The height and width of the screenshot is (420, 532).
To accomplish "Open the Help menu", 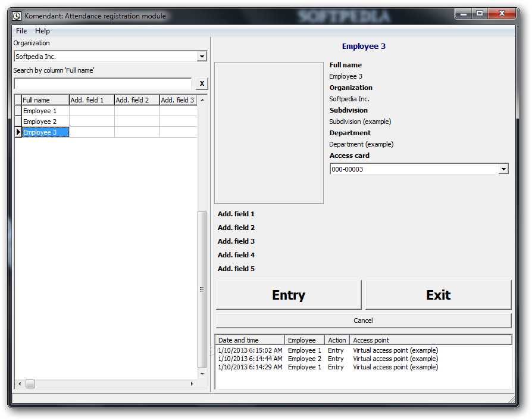I will coord(42,31).
